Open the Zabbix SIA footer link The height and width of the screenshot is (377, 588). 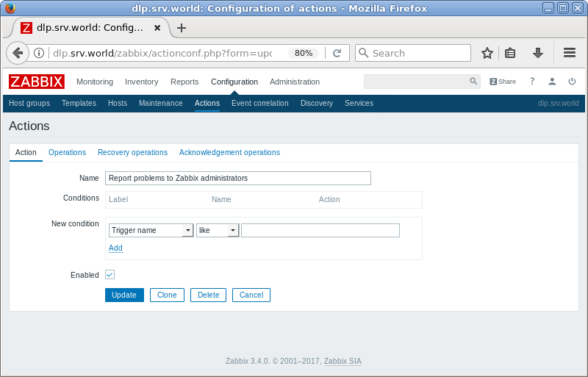click(x=343, y=361)
